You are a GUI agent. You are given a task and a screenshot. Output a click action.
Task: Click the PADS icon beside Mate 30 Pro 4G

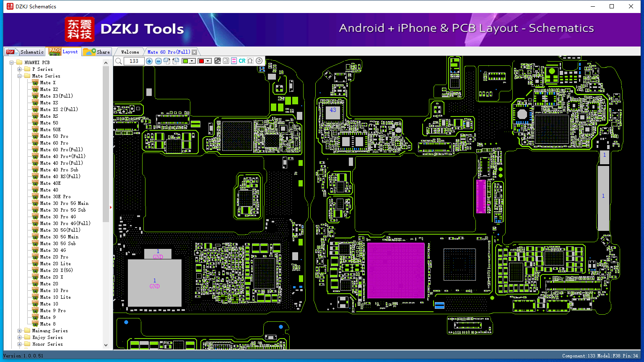pos(35,217)
